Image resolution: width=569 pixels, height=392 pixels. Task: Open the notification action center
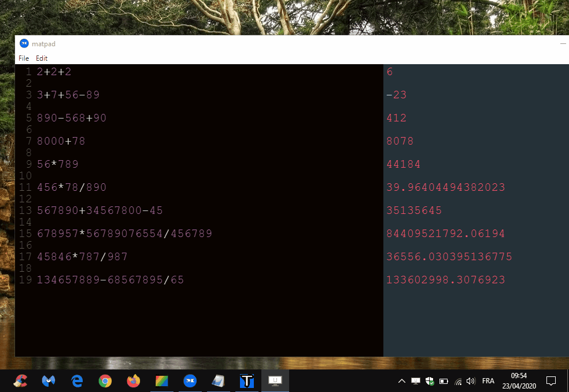551,381
